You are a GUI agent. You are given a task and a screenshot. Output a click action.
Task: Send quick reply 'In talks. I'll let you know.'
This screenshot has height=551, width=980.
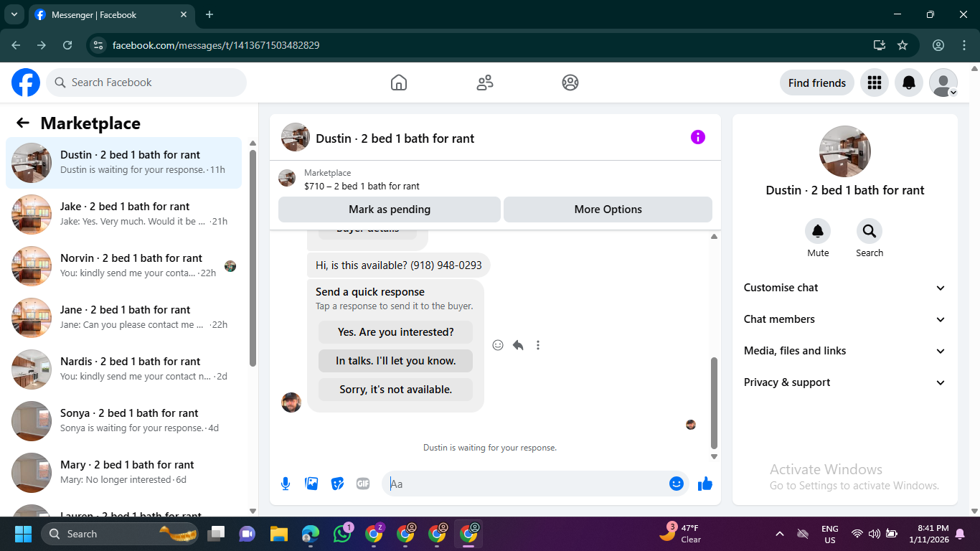coord(396,361)
